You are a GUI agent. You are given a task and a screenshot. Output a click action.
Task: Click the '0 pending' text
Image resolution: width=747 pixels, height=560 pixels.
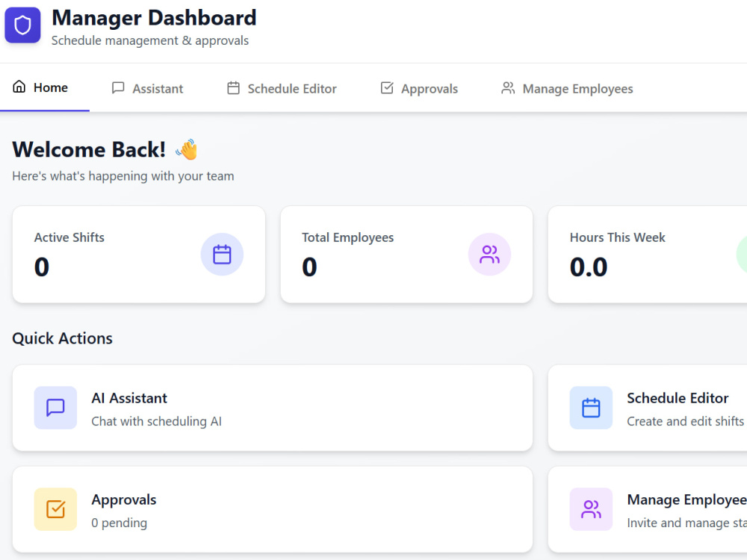pos(119,523)
